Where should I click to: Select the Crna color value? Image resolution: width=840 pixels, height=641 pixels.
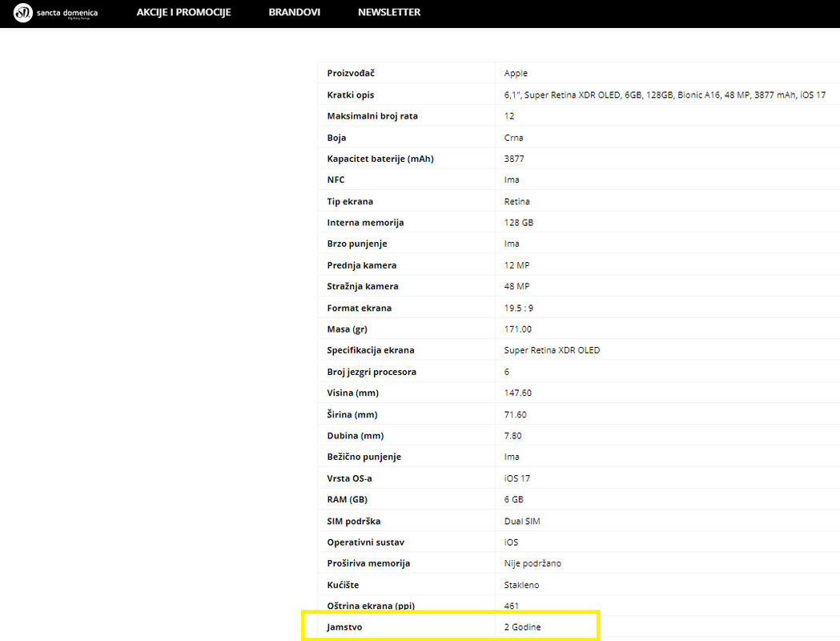click(x=513, y=138)
